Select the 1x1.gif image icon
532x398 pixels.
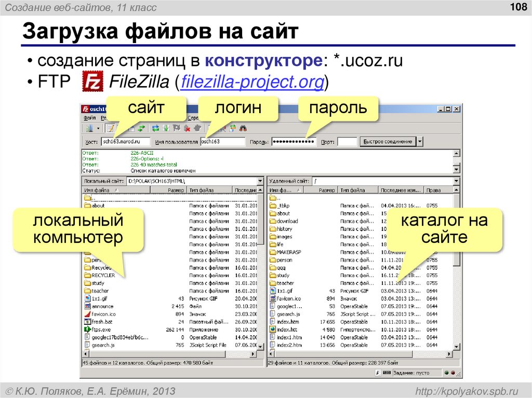click(87, 299)
